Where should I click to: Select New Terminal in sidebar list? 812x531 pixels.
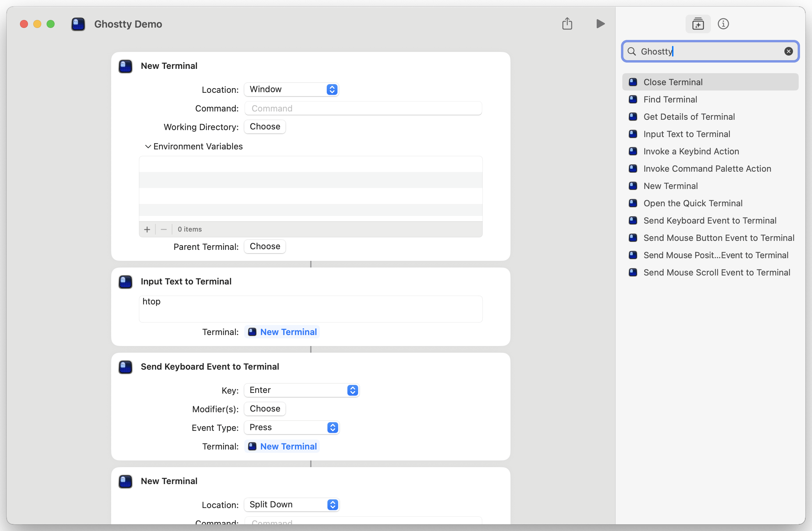pyautogui.click(x=710, y=186)
